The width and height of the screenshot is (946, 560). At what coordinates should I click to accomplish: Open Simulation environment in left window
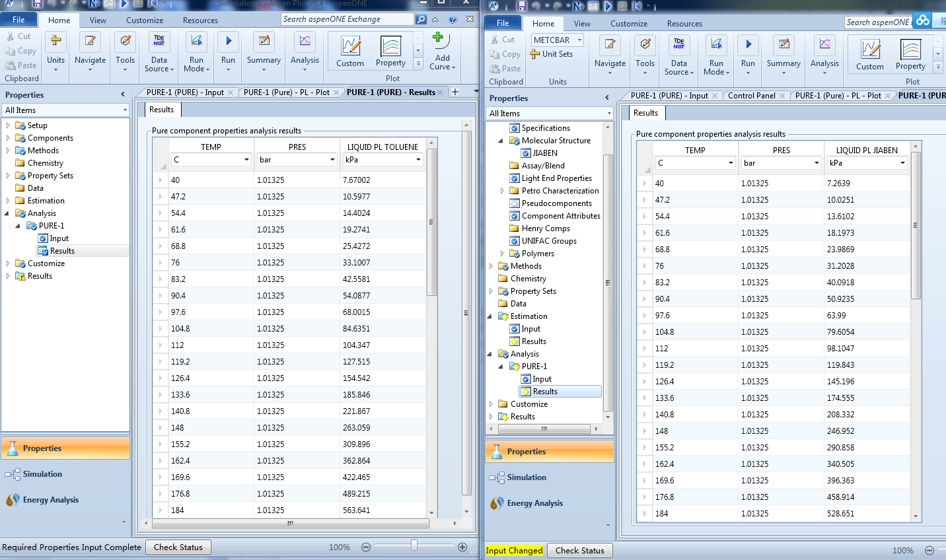click(42, 474)
